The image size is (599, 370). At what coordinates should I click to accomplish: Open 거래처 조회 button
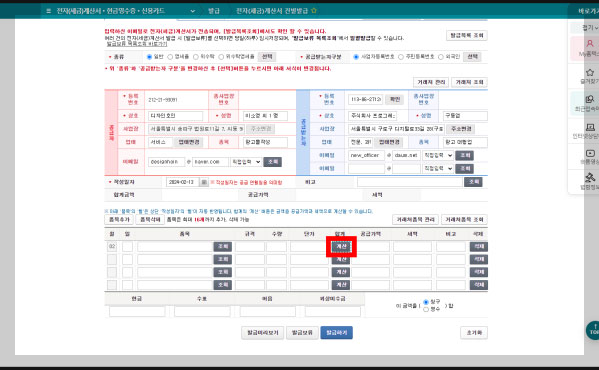coord(469,82)
